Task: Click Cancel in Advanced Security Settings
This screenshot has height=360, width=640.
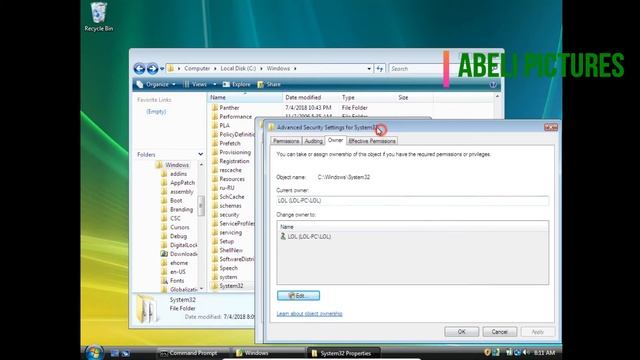Action: [500, 332]
